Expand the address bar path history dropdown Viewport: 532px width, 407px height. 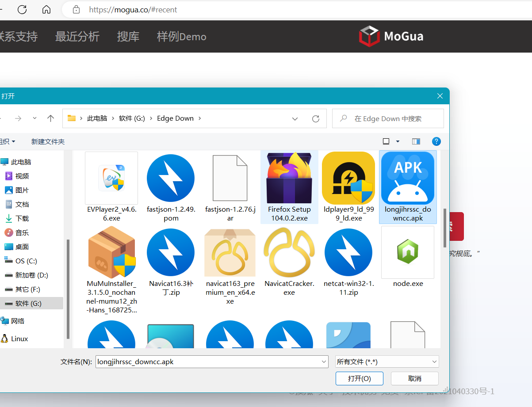point(295,118)
